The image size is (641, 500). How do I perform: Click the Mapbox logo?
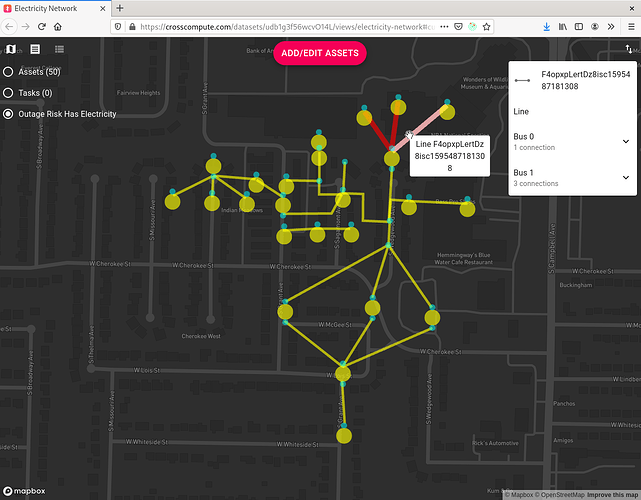tap(25, 491)
